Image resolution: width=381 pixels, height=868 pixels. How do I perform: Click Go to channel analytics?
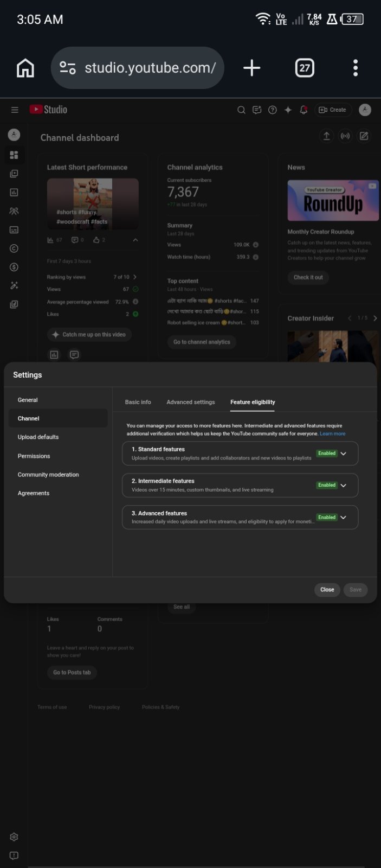tap(202, 342)
